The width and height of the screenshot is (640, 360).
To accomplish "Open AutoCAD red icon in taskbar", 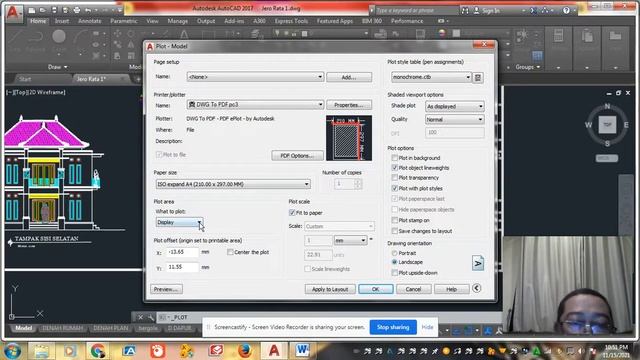I will (274, 351).
